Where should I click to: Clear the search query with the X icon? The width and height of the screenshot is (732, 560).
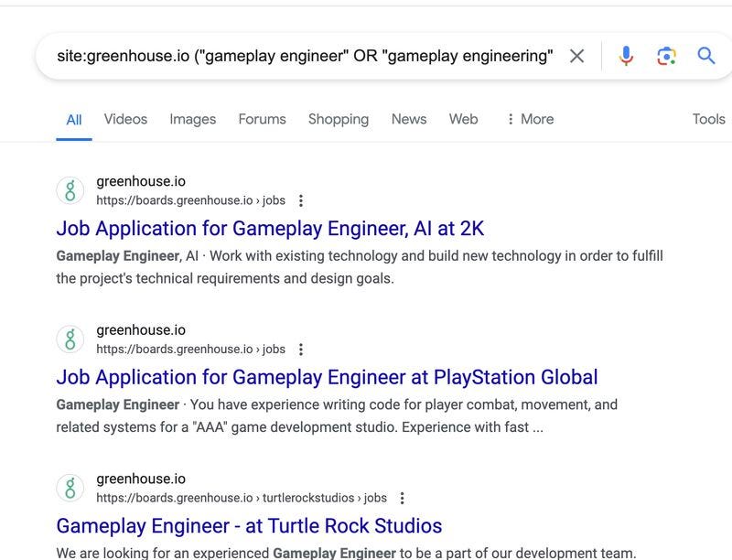(x=577, y=56)
